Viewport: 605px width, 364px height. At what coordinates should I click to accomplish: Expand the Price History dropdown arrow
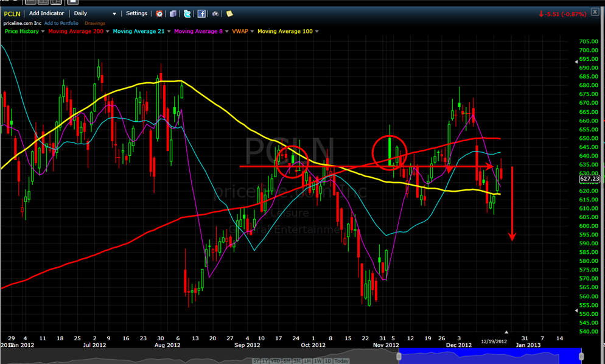pyautogui.click(x=43, y=32)
